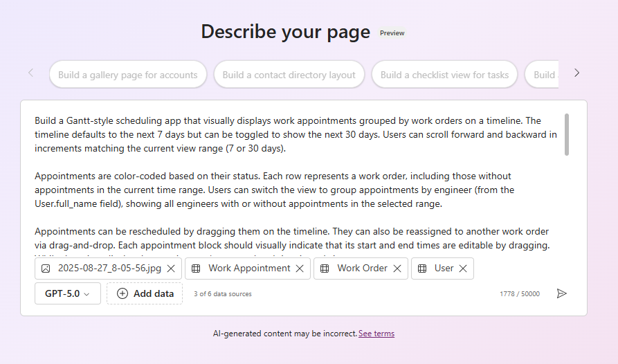Show previous suggestions with the left arrow
This screenshot has height=364, width=618.
30,73
